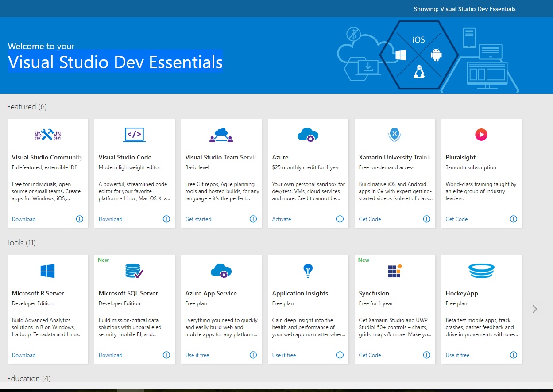Open info icon on Syncfusion card
Image resolution: width=553 pixels, height=392 pixels.
(427, 355)
